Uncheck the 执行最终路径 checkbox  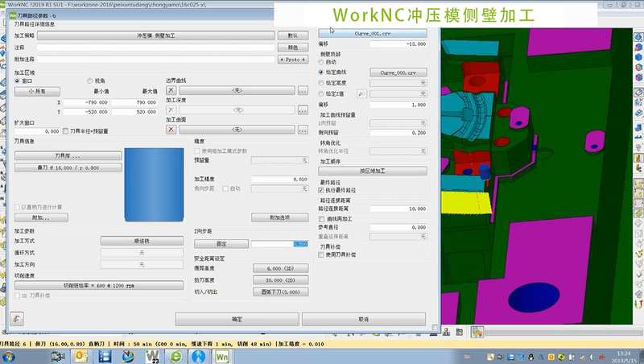pos(321,190)
